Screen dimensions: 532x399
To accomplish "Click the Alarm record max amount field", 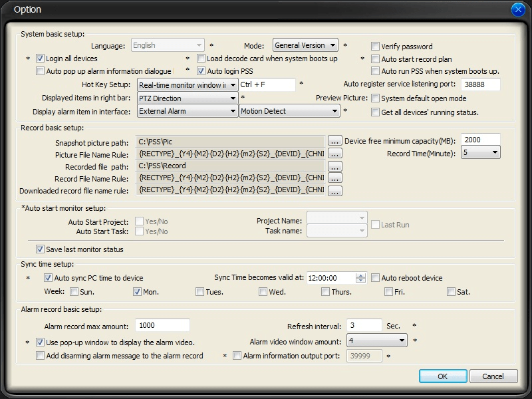I will point(162,325).
